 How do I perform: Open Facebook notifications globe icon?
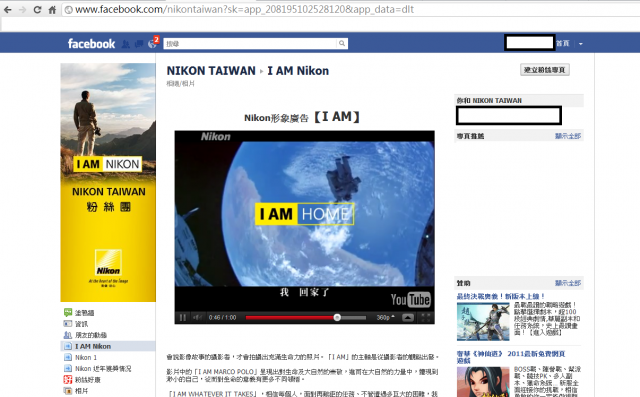(x=152, y=44)
